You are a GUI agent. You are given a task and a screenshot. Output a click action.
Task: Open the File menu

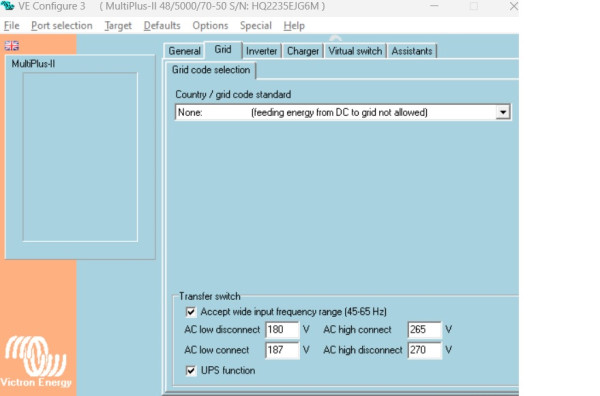point(11,26)
